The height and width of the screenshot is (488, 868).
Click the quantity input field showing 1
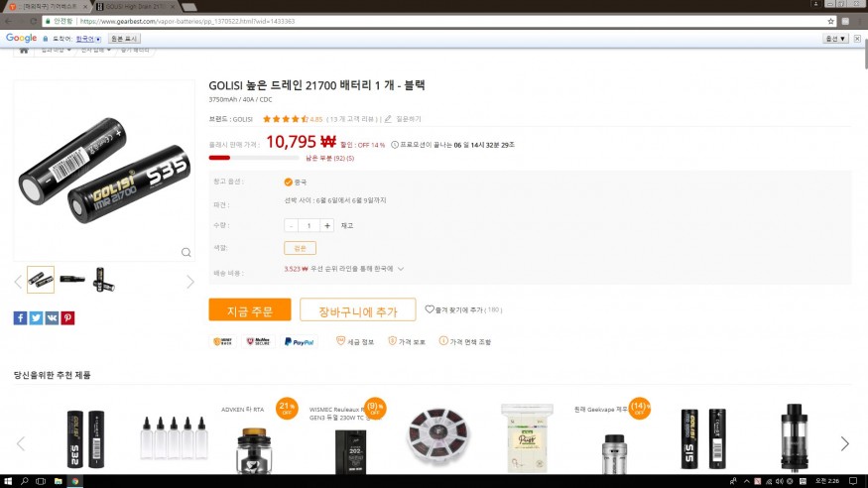(309, 226)
